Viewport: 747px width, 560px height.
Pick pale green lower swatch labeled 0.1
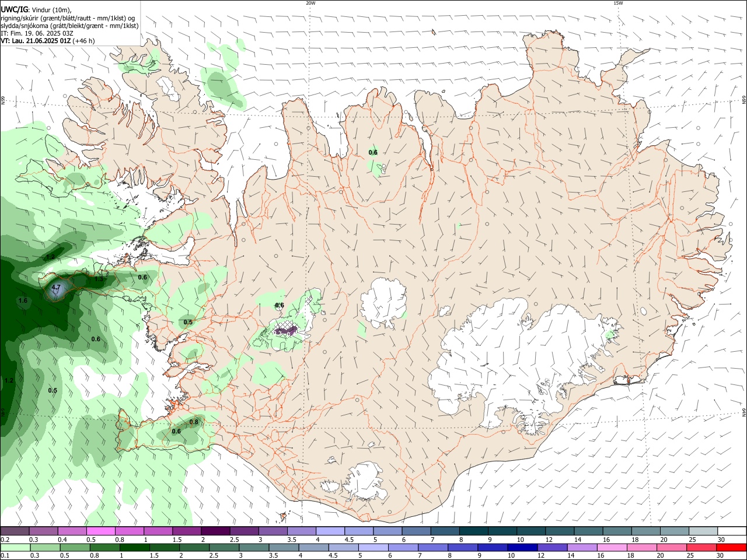pos(15,547)
